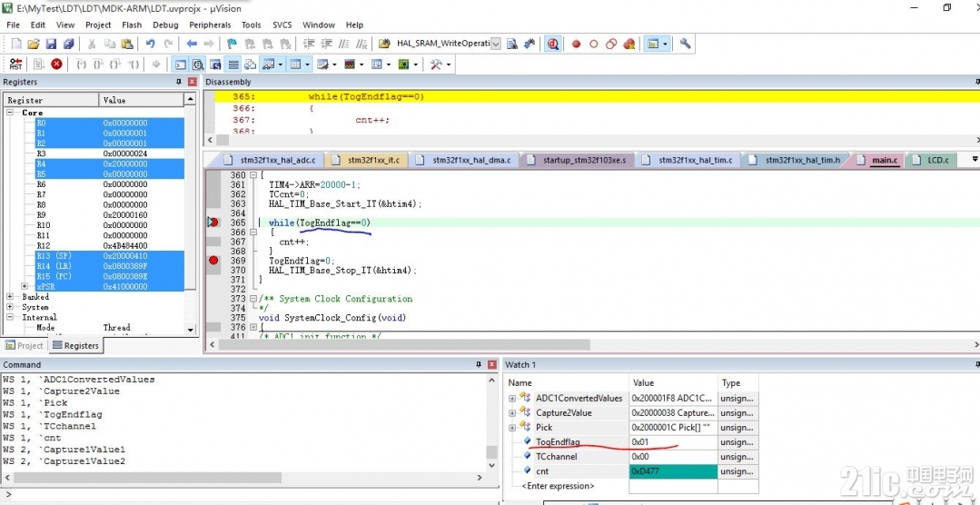
Task: Expand the xPSR register
Action: 25,286
